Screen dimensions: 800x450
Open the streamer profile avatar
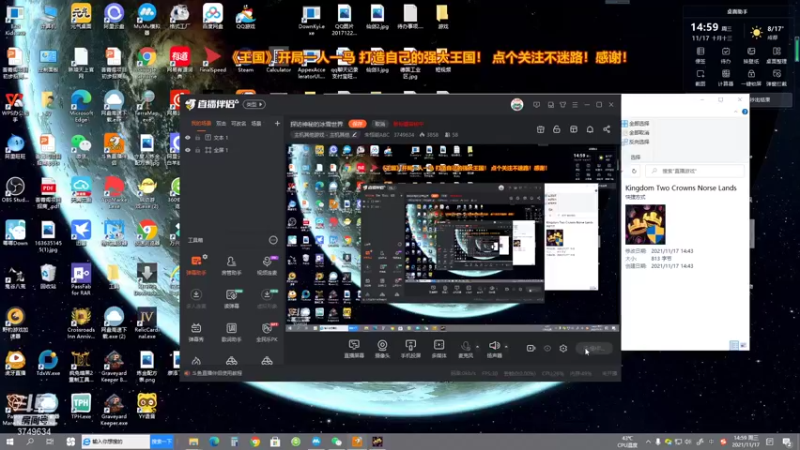[517, 105]
